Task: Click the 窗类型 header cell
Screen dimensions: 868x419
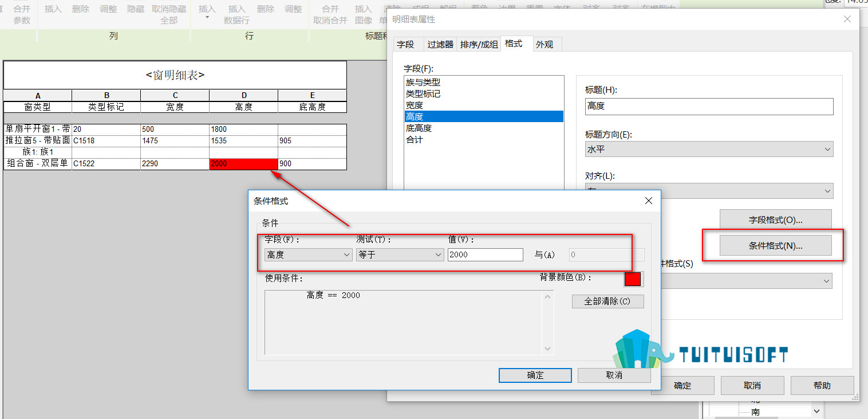Action: [x=38, y=107]
